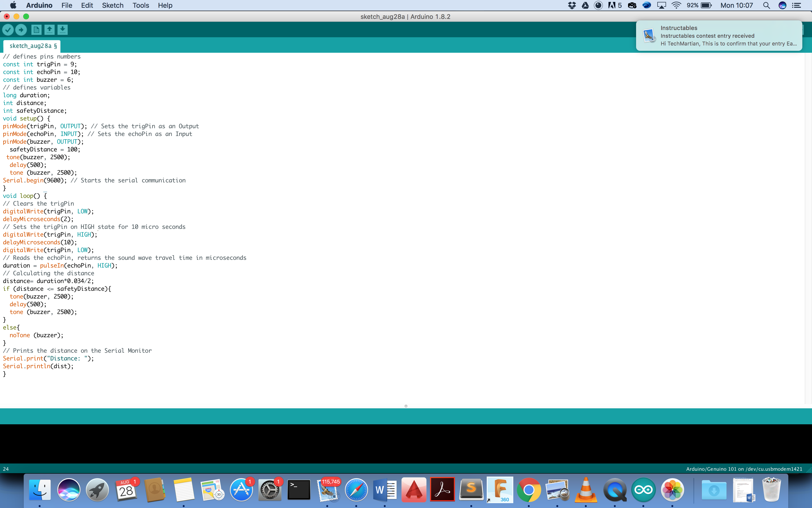Open the Help menu
812x508 pixels.
tap(165, 5)
